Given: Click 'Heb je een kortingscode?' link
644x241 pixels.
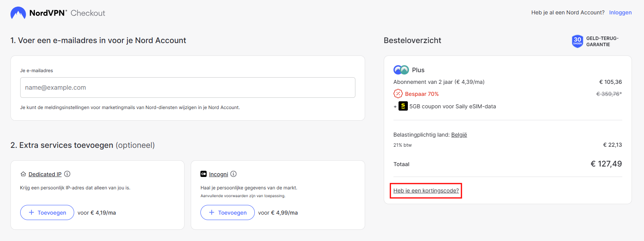Looking at the screenshot, I should (x=426, y=191).
